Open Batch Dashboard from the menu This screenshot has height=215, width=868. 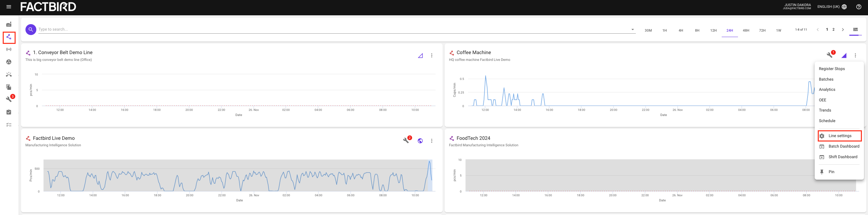[839, 146]
